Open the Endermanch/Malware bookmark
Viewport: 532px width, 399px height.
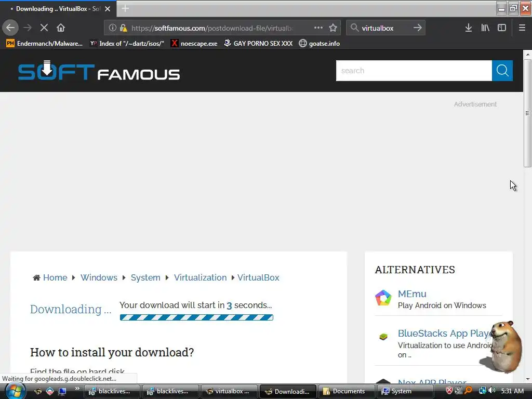point(44,44)
